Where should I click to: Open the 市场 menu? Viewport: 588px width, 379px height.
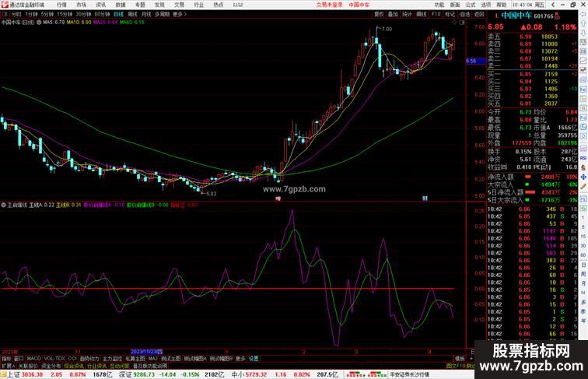click(x=82, y=5)
